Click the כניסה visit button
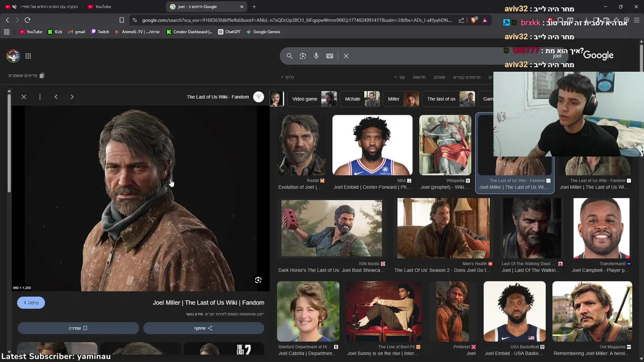644x362 pixels. pyautogui.click(x=31, y=303)
